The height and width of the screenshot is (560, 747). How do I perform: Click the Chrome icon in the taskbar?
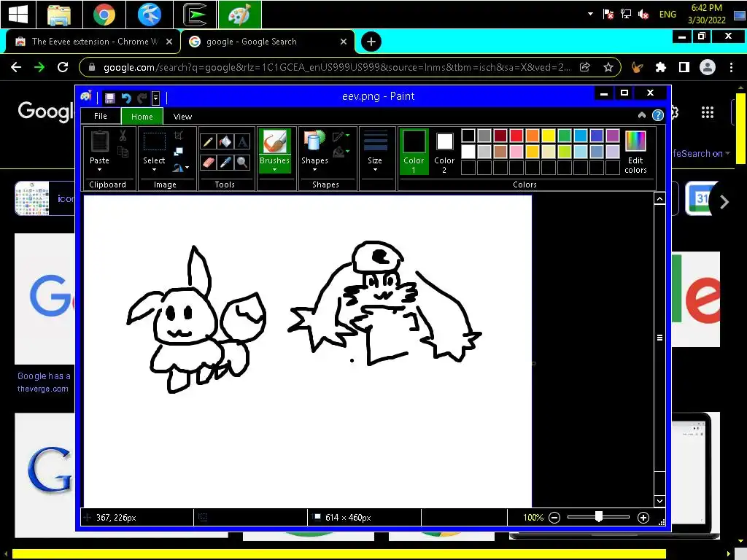click(104, 15)
